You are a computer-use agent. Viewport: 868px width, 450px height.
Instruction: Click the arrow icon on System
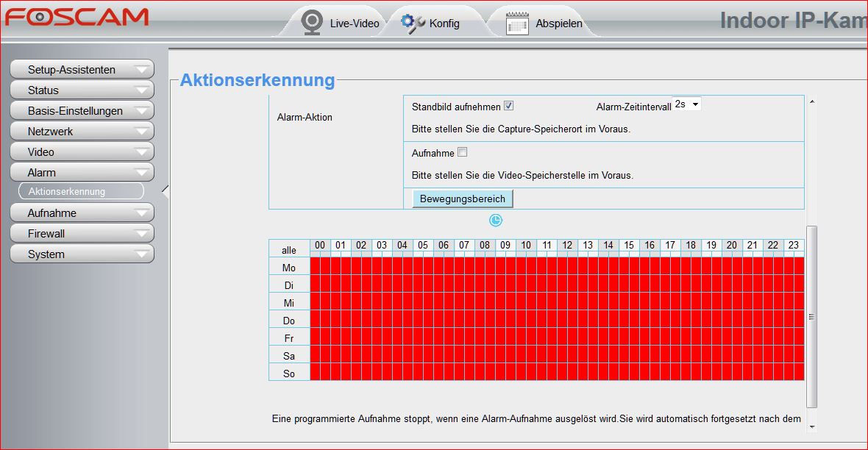143,254
